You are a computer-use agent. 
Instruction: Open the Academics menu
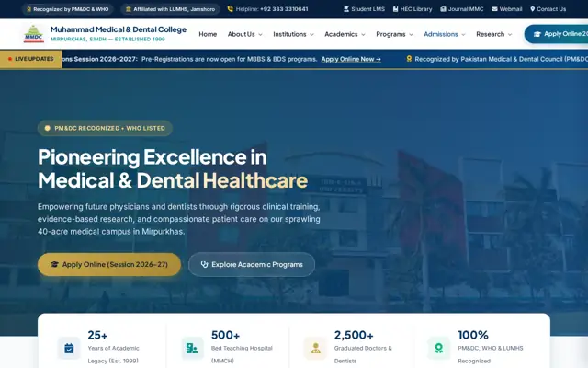[345, 34]
